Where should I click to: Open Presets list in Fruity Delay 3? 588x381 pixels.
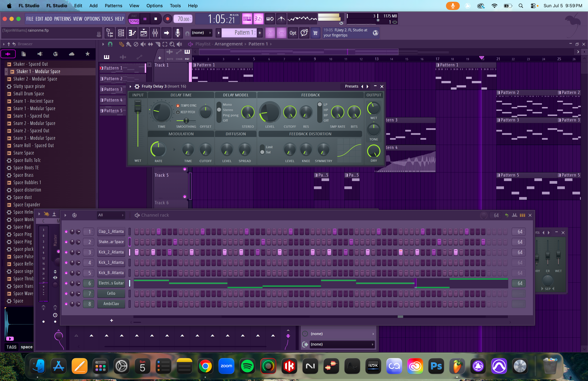pyautogui.click(x=351, y=86)
